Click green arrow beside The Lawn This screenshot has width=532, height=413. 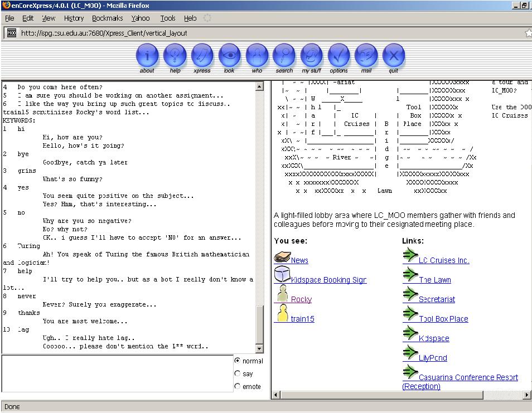(x=410, y=275)
